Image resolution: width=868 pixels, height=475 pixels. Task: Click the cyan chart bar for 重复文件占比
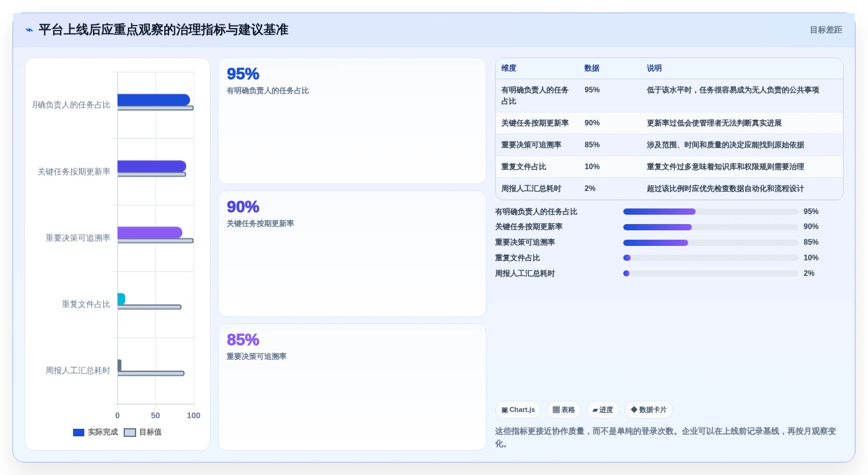point(121,299)
